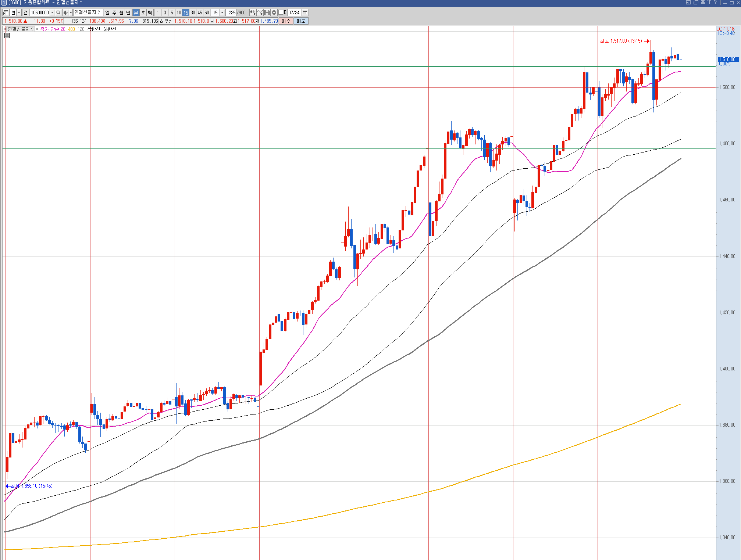Click the help question mark icon

click(x=715, y=2)
